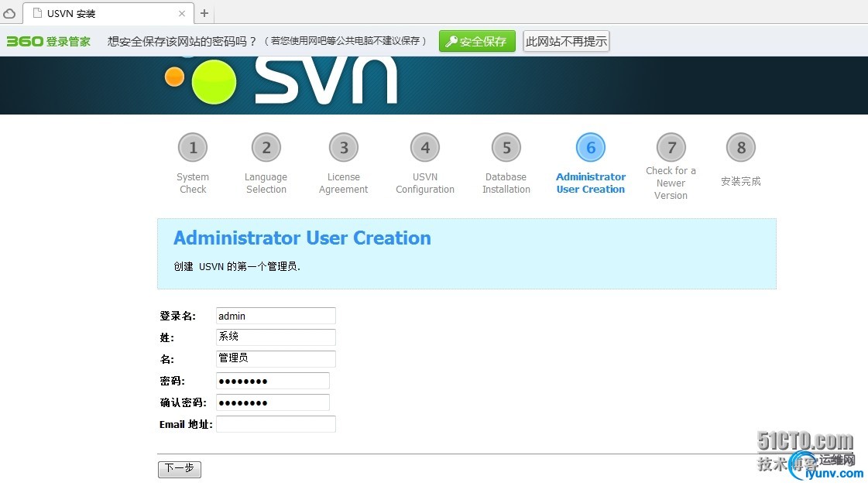Click the Email 地址 field label
The image size is (868, 486).
(x=186, y=425)
